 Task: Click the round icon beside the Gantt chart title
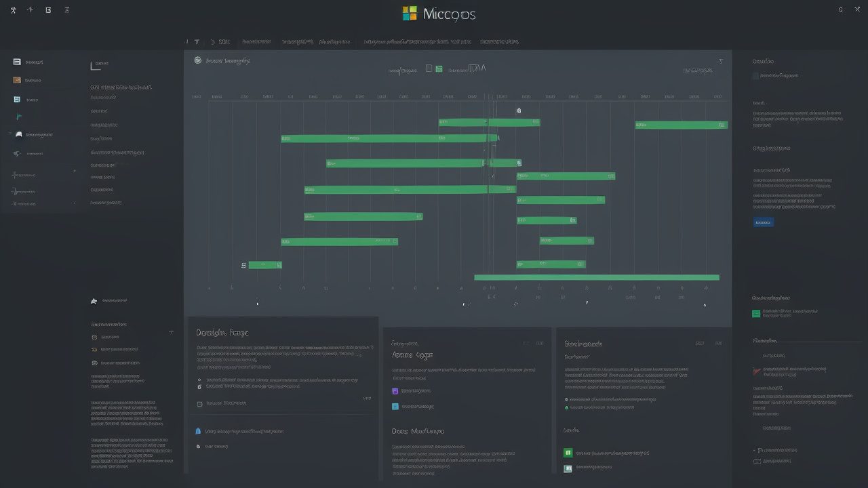click(x=197, y=60)
